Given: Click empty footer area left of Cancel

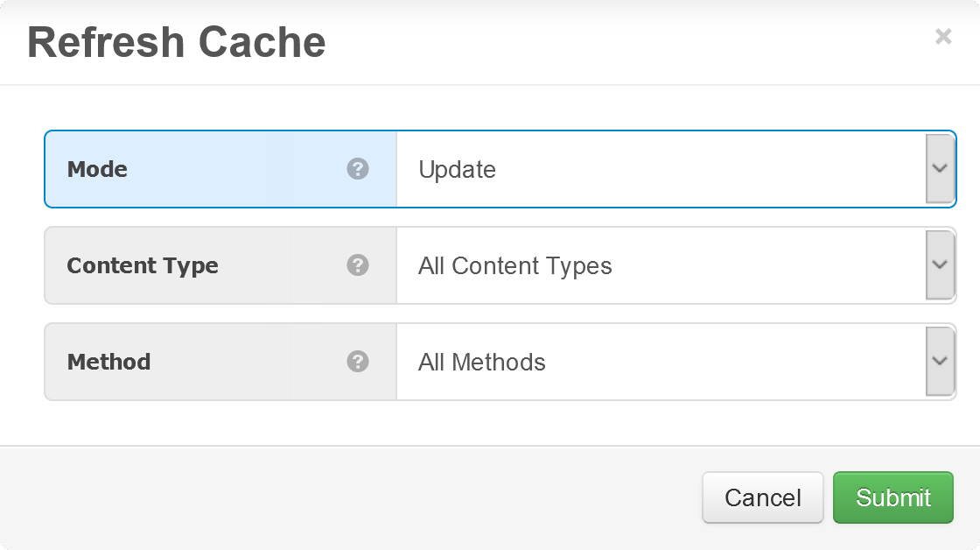Looking at the screenshot, I should pyautogui.click(x=350, y=497).
